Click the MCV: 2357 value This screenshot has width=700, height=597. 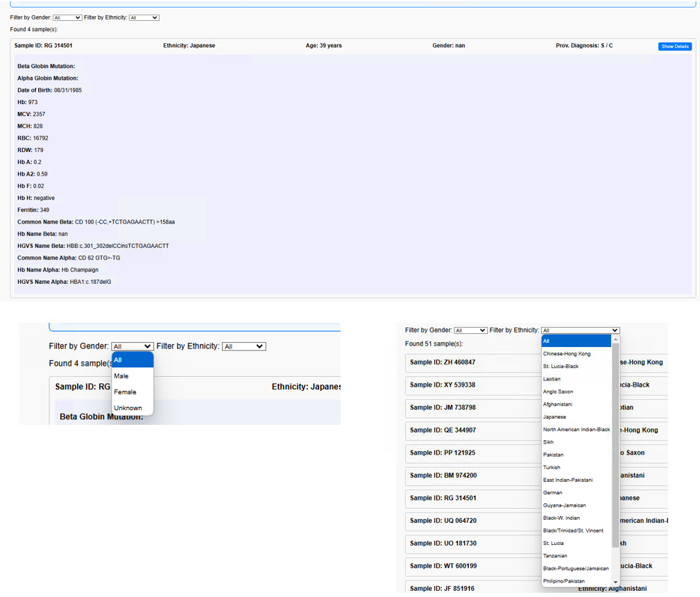pyautogui.click(x=39, y=115)
